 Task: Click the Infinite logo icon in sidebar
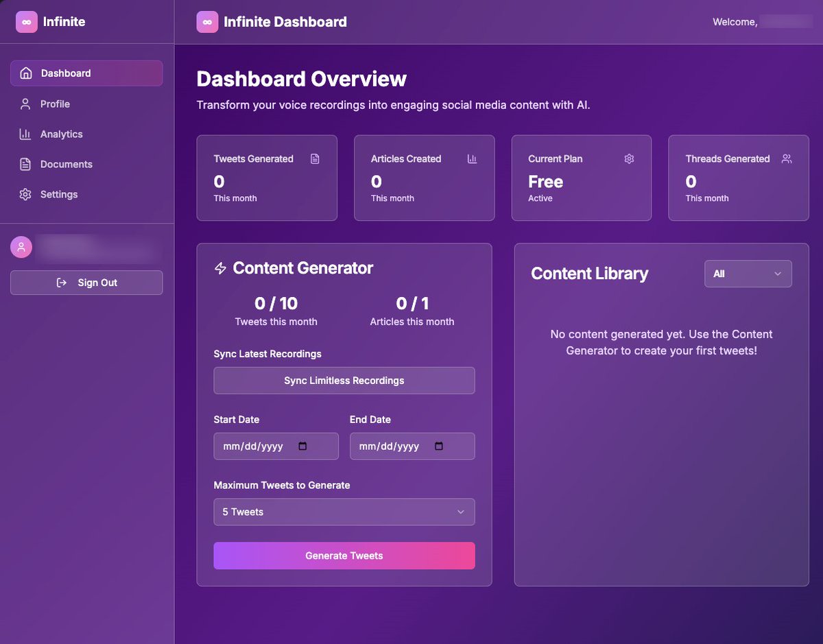[x=27, y=22]
